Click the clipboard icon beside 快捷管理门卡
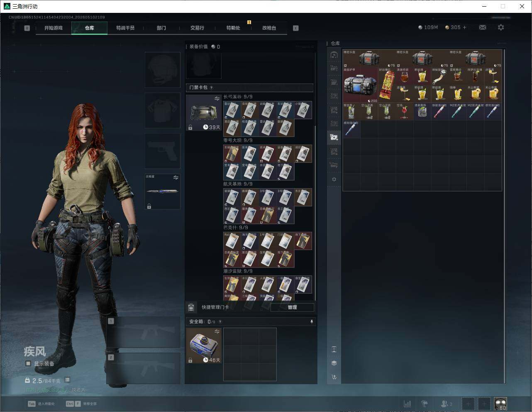The width and height of the screenshot is (532, 412). pyautogui.click(x=191, y=307)
